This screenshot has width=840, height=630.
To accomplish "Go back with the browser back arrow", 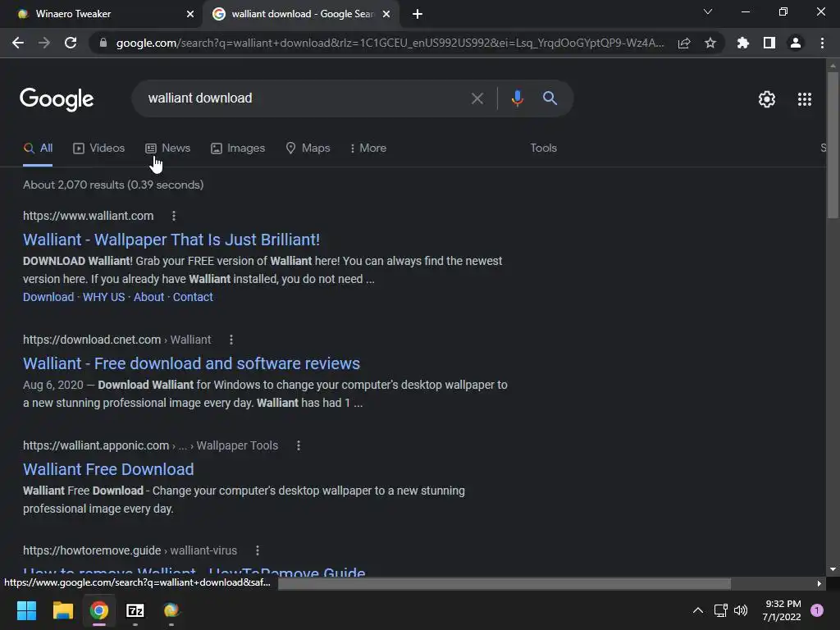I will pos(18,43).
